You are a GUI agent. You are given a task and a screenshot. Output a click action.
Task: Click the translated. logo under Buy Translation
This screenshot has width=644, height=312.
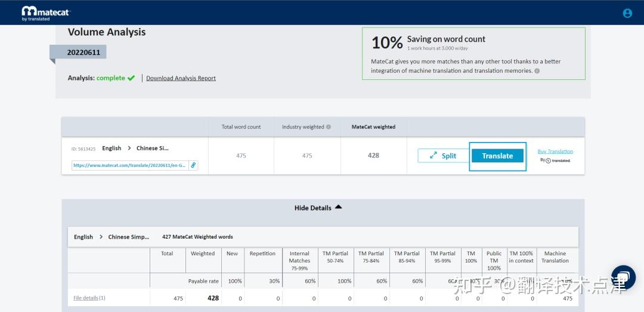pos(558,160)
